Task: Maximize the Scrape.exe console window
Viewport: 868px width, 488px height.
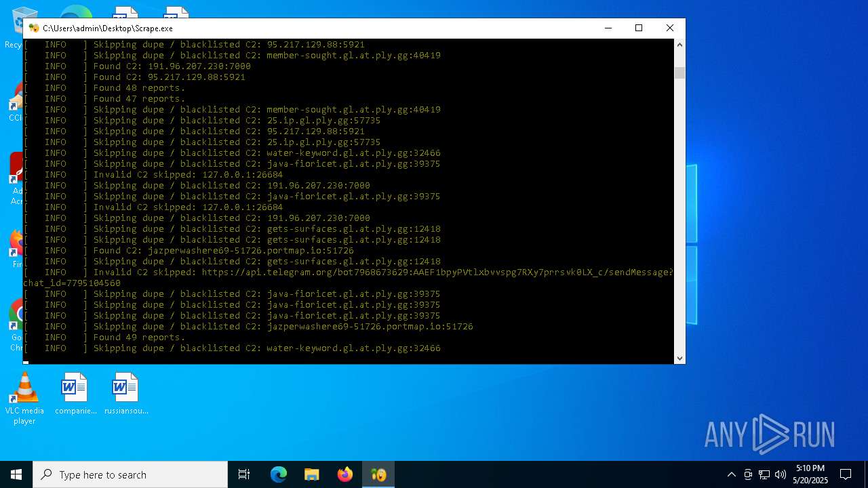Action: coord(638,28)
